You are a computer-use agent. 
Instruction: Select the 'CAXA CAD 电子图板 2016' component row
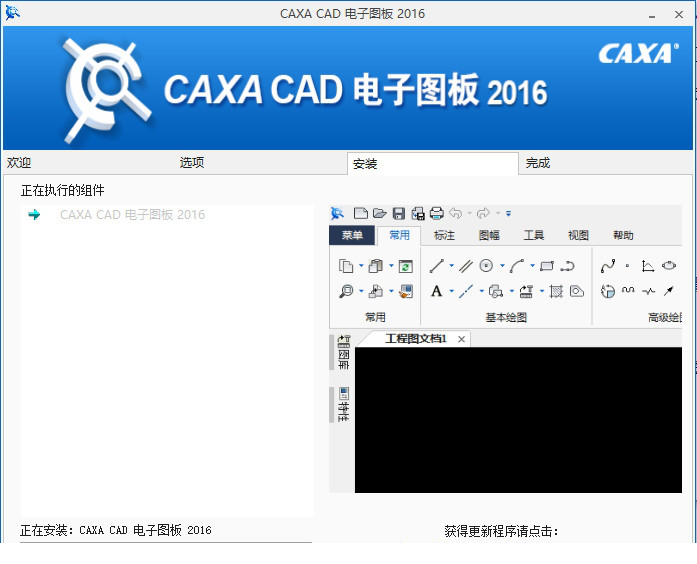point(167,215)
